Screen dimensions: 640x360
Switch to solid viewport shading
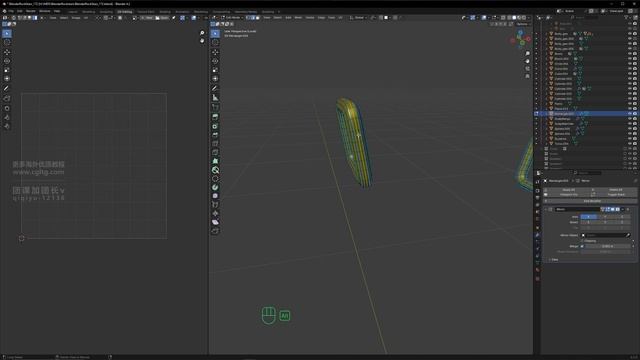(514, 18)
